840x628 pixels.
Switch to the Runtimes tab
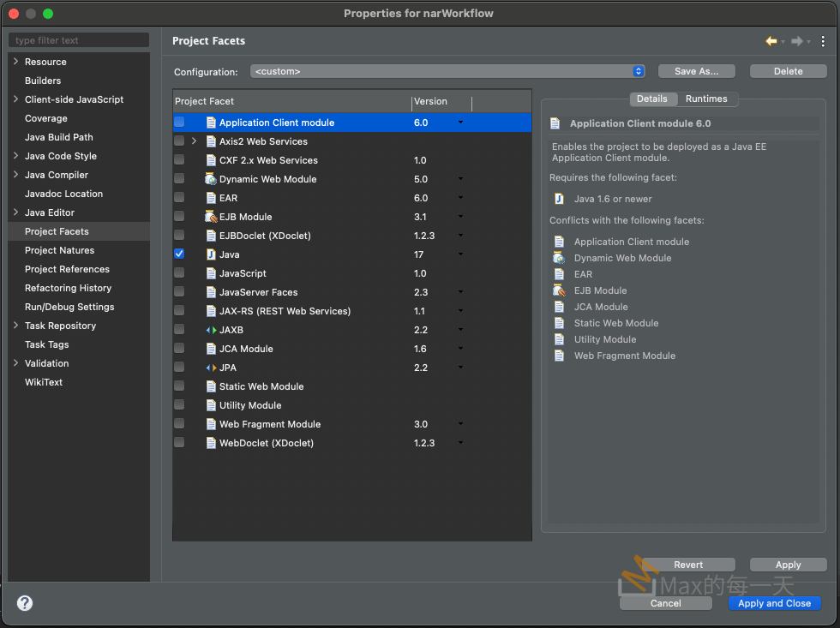[x=706, y=99]
